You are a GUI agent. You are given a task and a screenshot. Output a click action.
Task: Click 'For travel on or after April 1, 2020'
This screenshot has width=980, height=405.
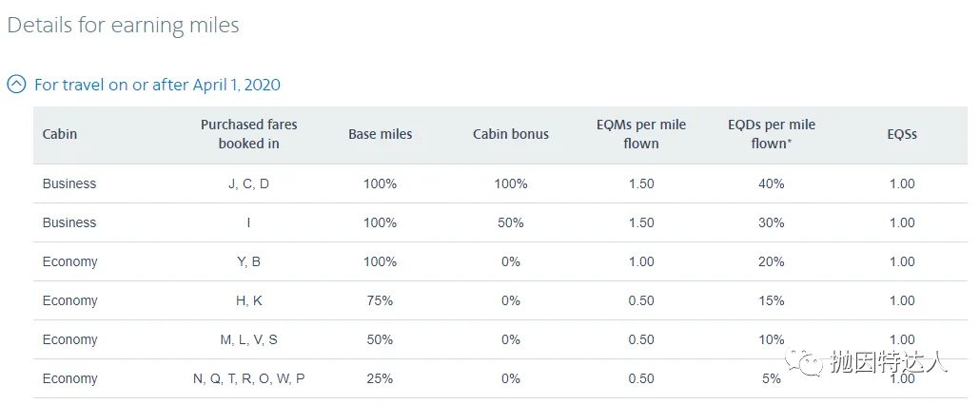pos(158,85)
